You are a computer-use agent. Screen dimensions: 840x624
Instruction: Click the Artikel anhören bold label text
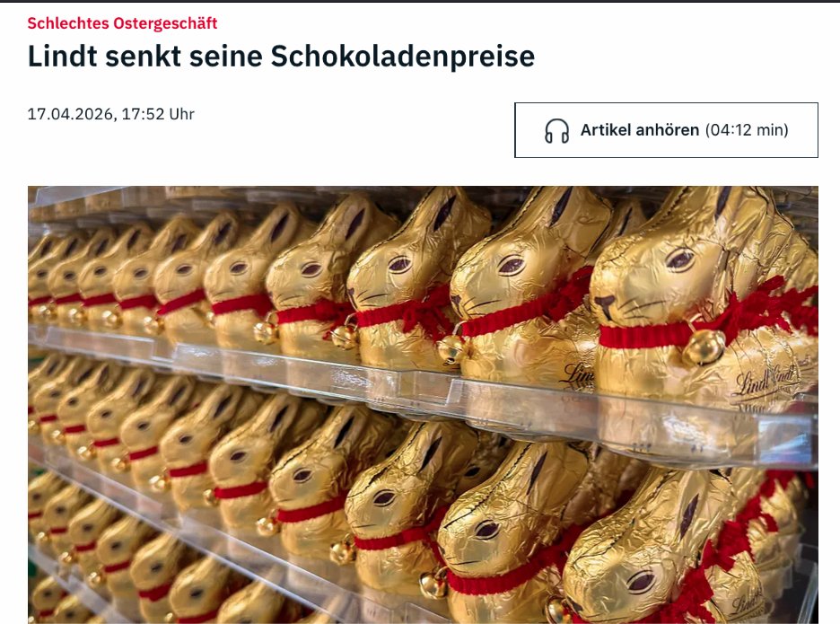[640, 130]
